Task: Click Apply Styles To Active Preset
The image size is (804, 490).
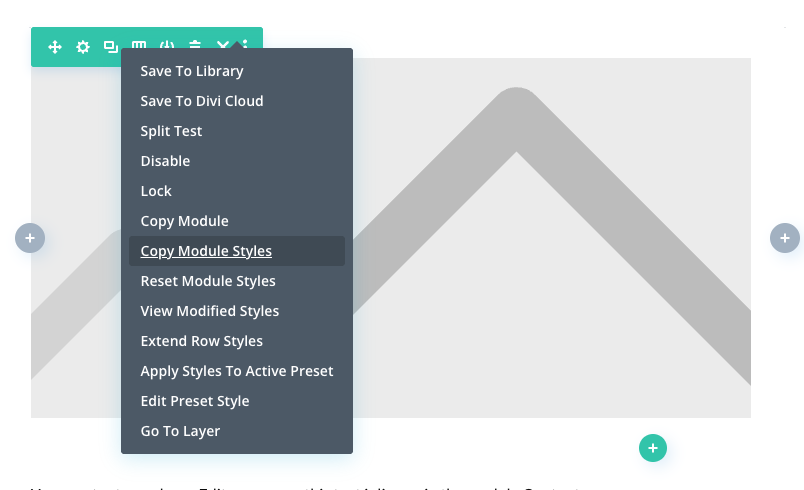Action: 237,371
